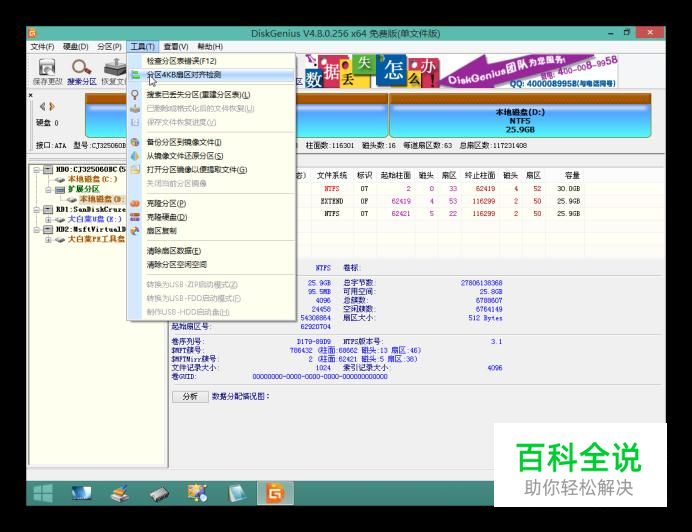The image size is (692, 532).
Task: Click icon beside 扇区复制 menu entry
Action: 135,231
